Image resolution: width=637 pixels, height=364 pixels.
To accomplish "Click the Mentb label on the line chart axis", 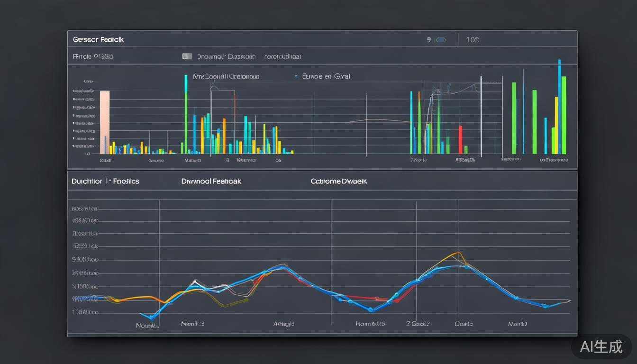I will pos(517,324).
